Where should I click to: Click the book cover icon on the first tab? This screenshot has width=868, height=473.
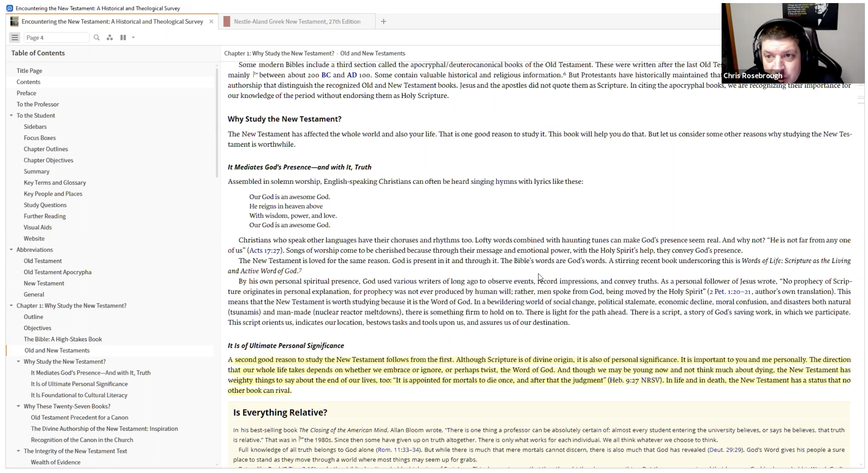[x=14, y=21]
